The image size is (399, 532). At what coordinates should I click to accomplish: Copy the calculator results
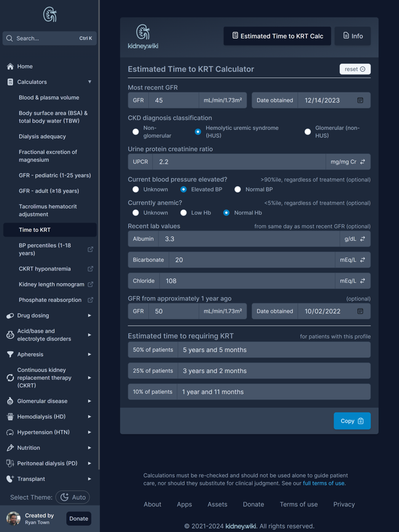point(352,421)
